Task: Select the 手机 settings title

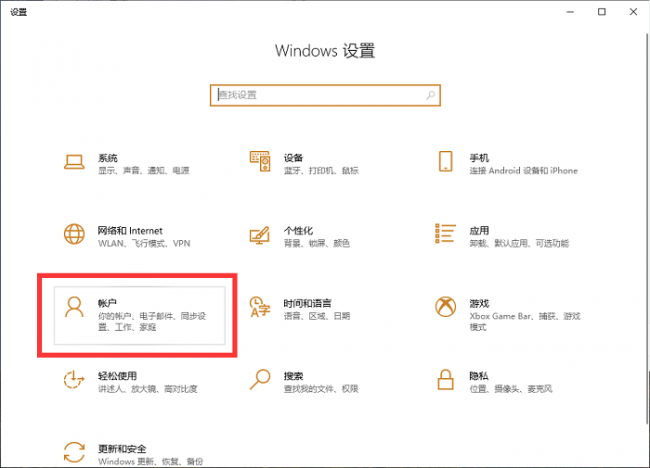Action: 479,158
